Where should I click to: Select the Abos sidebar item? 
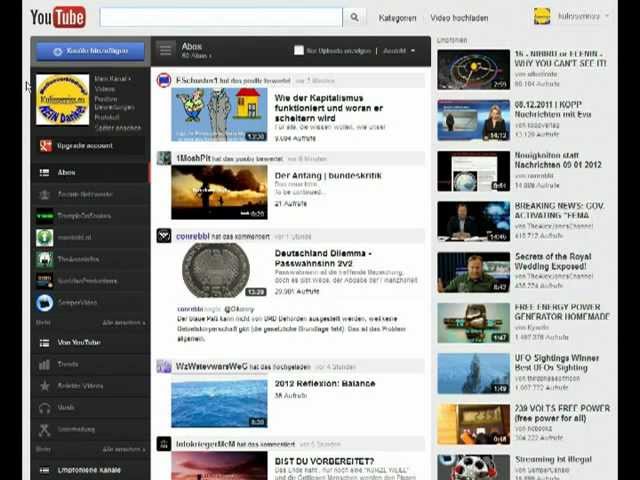click(x=90, y=173)
